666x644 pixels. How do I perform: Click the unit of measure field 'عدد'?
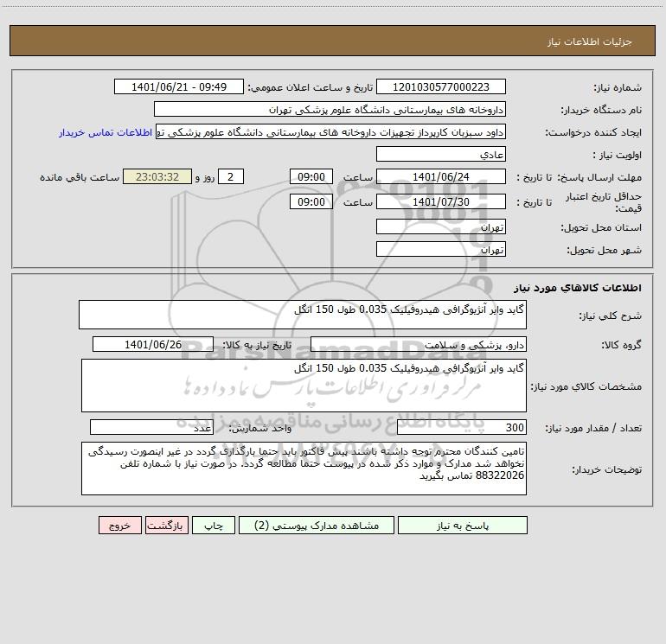pyautogui.click(x=151, y=427)
